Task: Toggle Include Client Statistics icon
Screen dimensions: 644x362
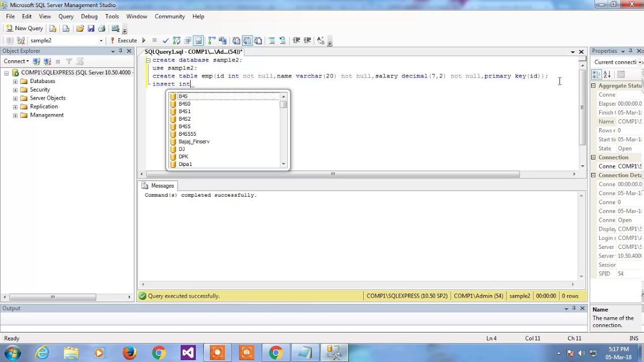Action: click(223, 40)
